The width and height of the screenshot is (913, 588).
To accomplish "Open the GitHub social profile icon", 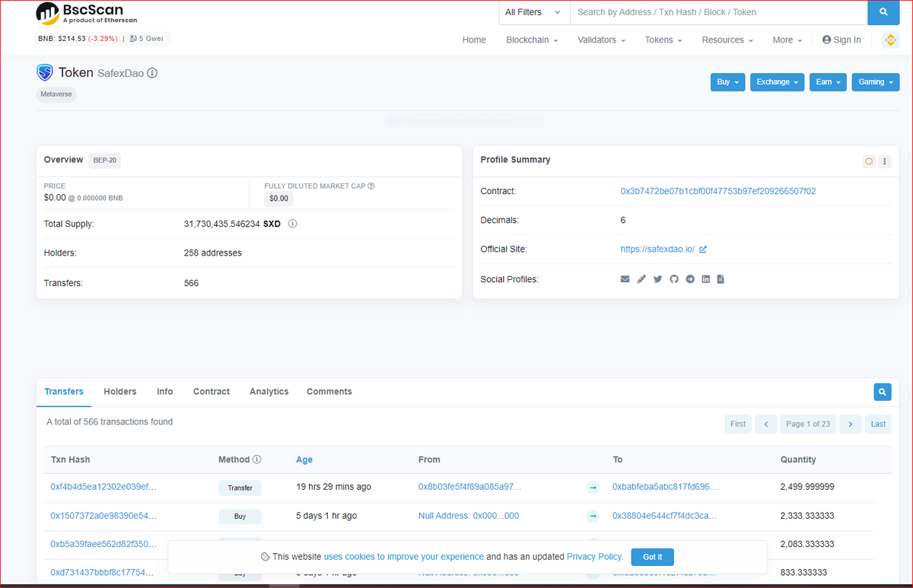I will coord(673,279).
